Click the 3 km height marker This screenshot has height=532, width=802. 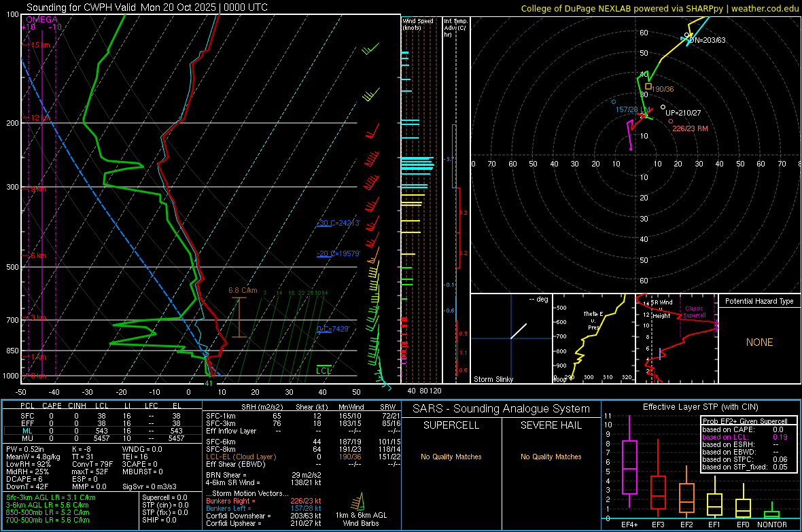38,318
